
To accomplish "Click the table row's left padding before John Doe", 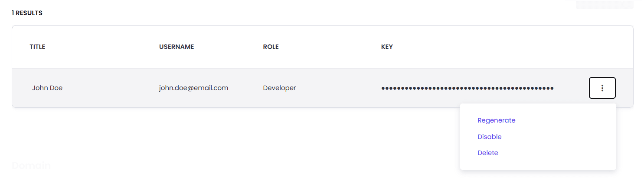I will click(21, 88).
